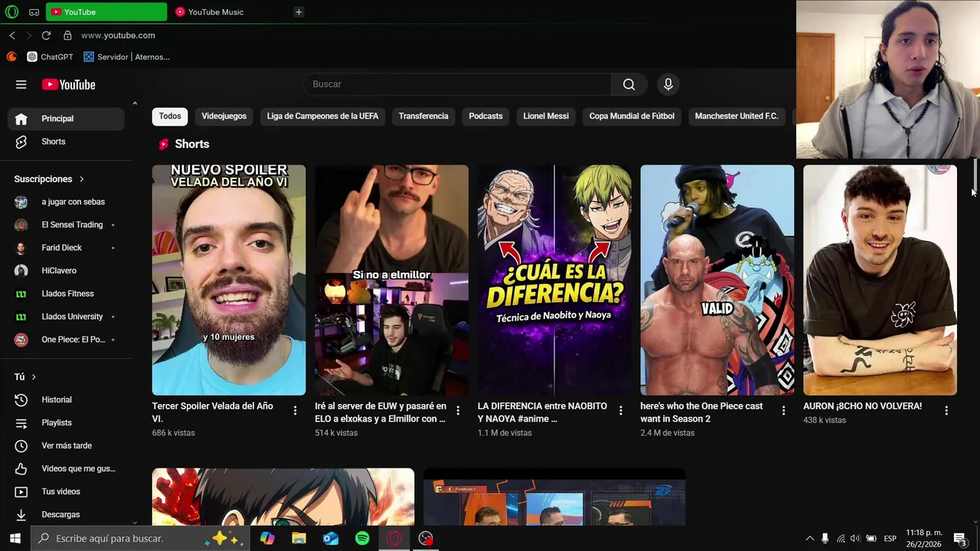Go to Principal in sidebar

pyautogui.click(x=66, y=119)
